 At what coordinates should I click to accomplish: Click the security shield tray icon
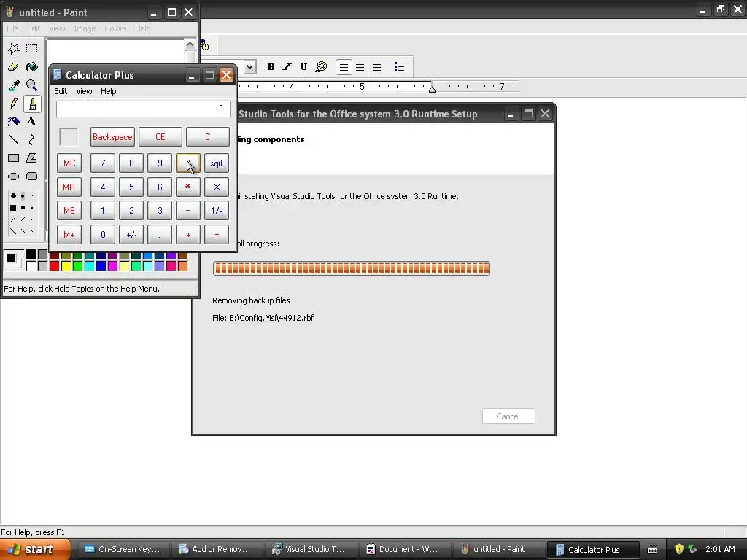(x=679, y=550)
